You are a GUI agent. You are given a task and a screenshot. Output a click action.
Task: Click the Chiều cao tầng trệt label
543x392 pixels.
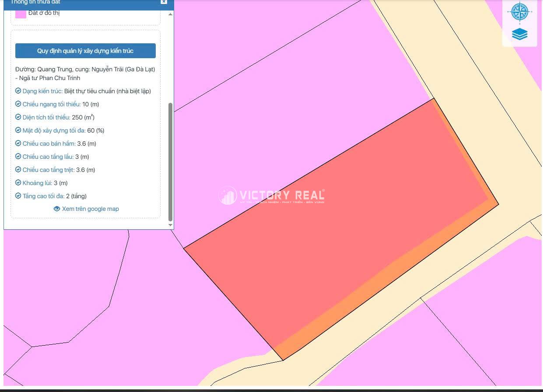(48, 170)
